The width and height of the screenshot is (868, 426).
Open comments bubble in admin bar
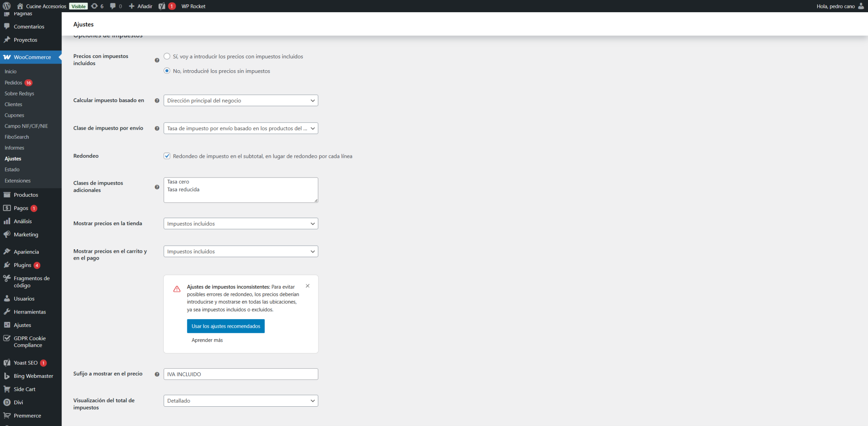113,6
